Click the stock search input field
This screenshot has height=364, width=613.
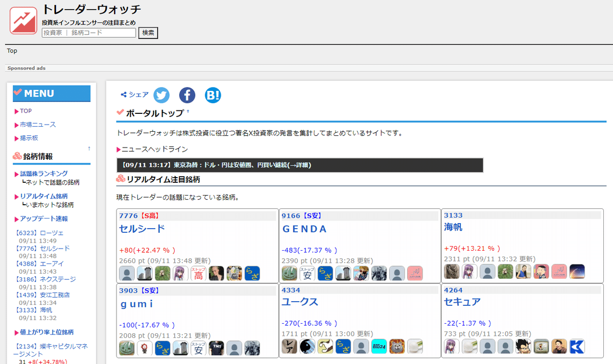click(x=88, y=32)
